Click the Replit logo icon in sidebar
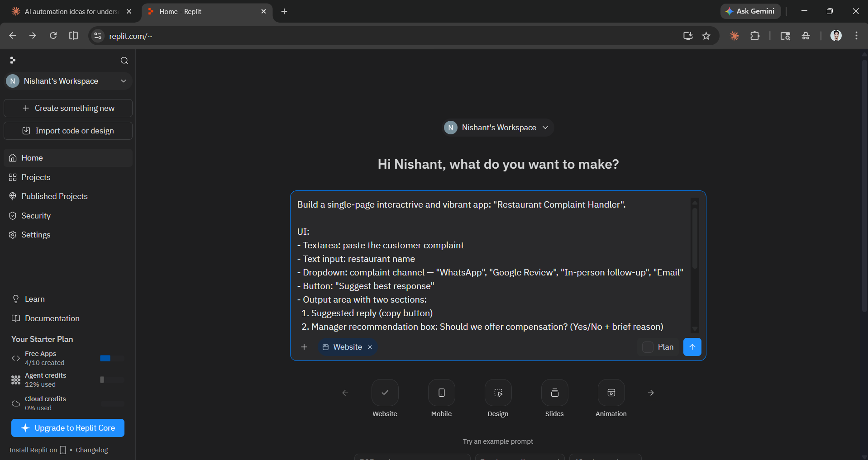This screenshot has width=868, height=460. [13, 60]
